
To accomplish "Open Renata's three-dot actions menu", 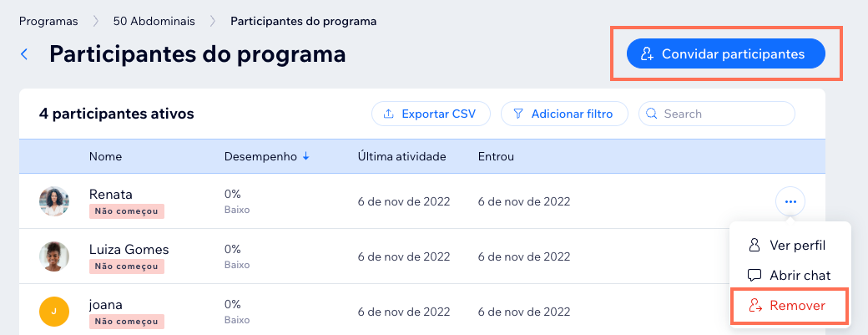I will [x=790, y=201].
